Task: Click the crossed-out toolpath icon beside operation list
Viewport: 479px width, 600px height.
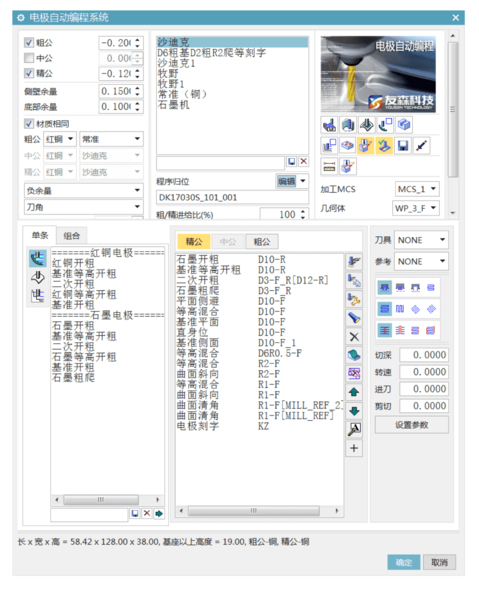Action: pyautogui.click(x=354, y=373)
